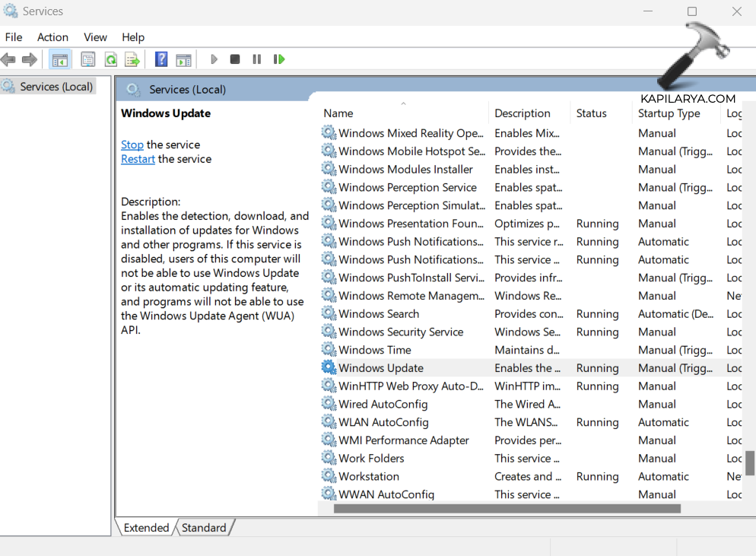Open Properties from the toolbar icon

[88, 59]
